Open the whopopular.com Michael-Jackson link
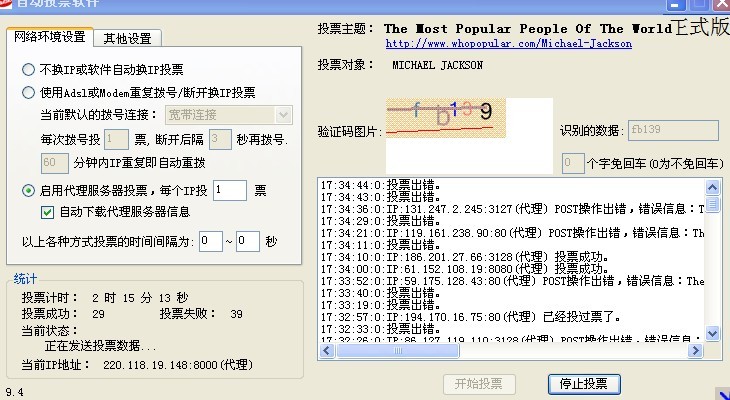730x400 pixels. (508, 44)
